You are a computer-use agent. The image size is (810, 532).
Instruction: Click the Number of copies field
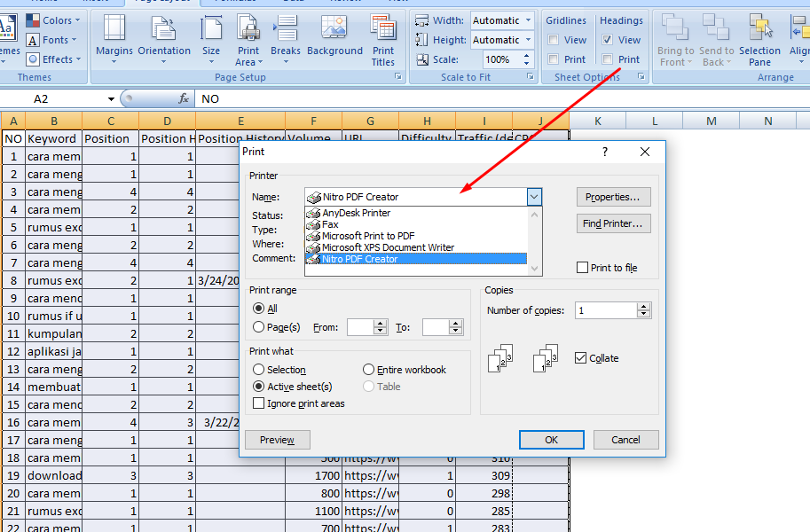(x=606, y=310)
